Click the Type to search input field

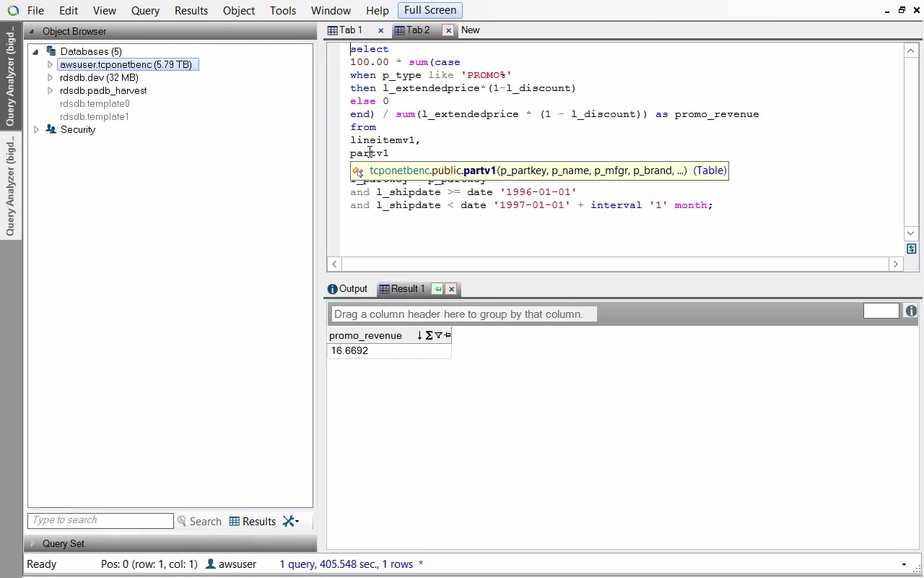(x=100, y=520)
